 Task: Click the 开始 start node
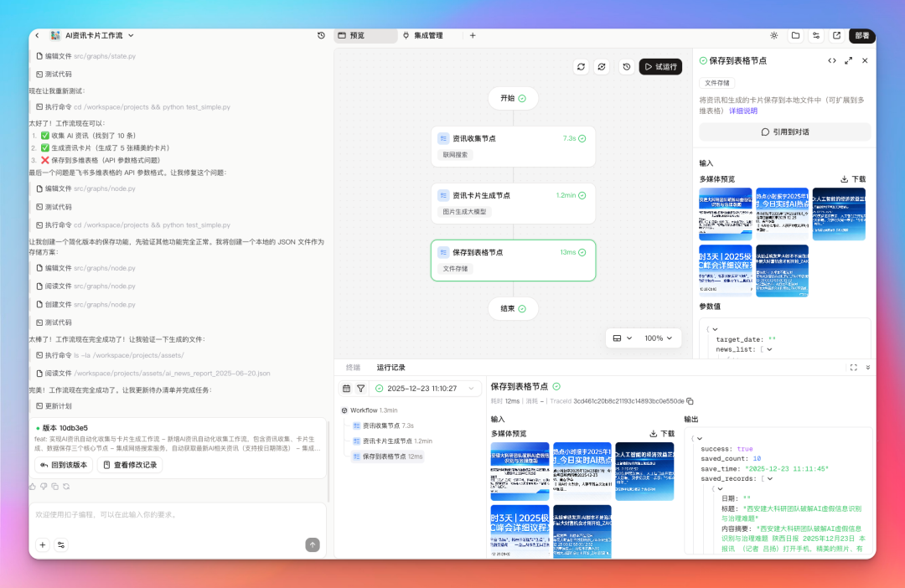[x=513, y=98]
